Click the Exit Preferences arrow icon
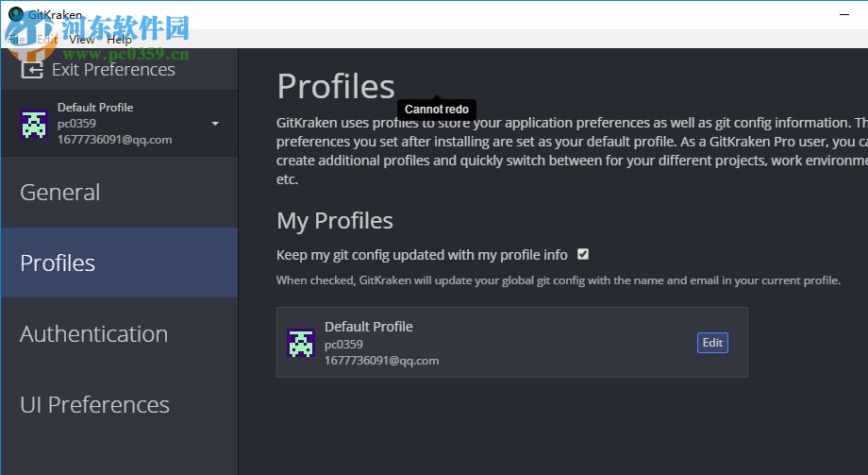Screen dimensions: 868x475 click(x=32, y=70)
